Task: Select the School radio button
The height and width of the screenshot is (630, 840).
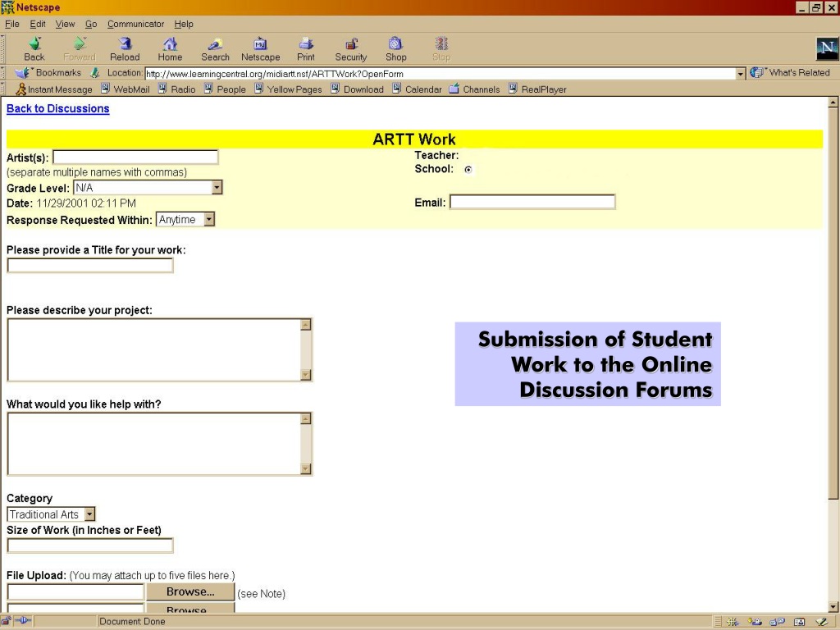Action: (468, 169)
